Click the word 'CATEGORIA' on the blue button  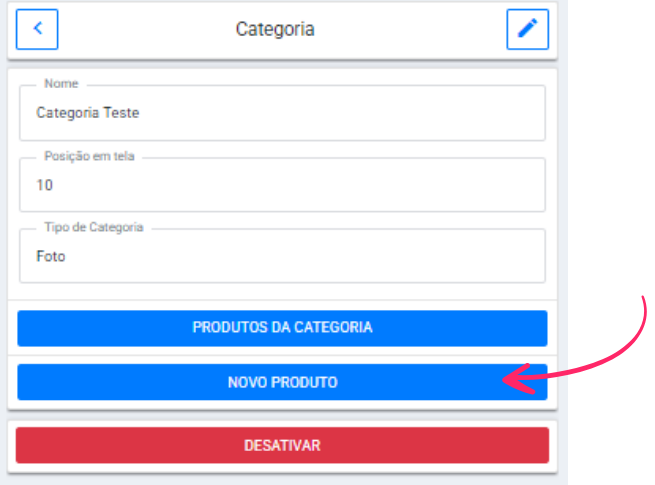(335, 328)
